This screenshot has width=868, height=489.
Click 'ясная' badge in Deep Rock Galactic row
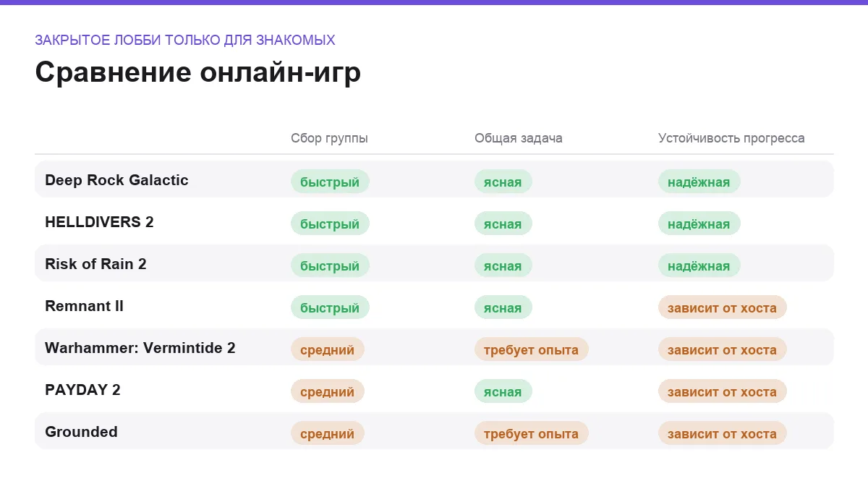coord(503,182)
